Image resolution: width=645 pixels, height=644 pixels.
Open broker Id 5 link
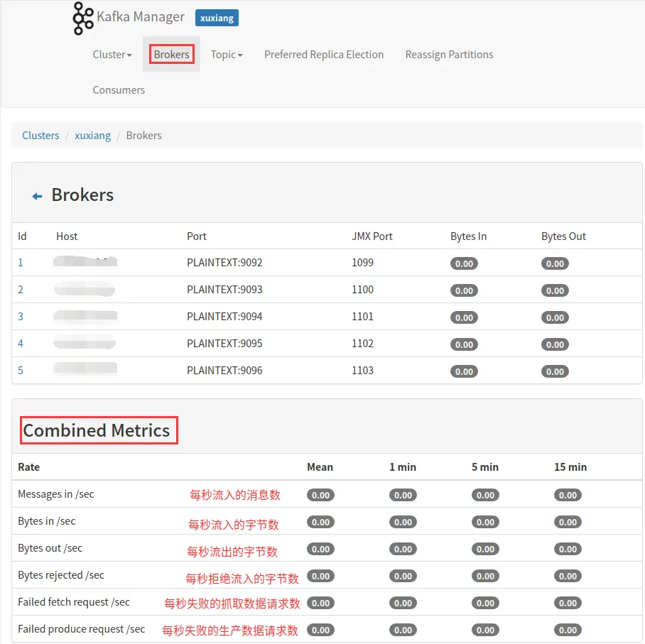(x=21, y=370)
